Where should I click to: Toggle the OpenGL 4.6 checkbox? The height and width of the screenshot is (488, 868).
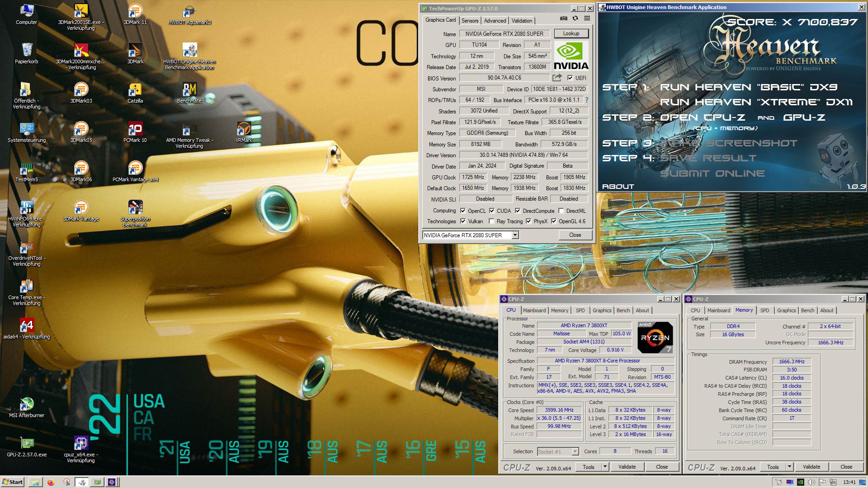click(554, 221)
